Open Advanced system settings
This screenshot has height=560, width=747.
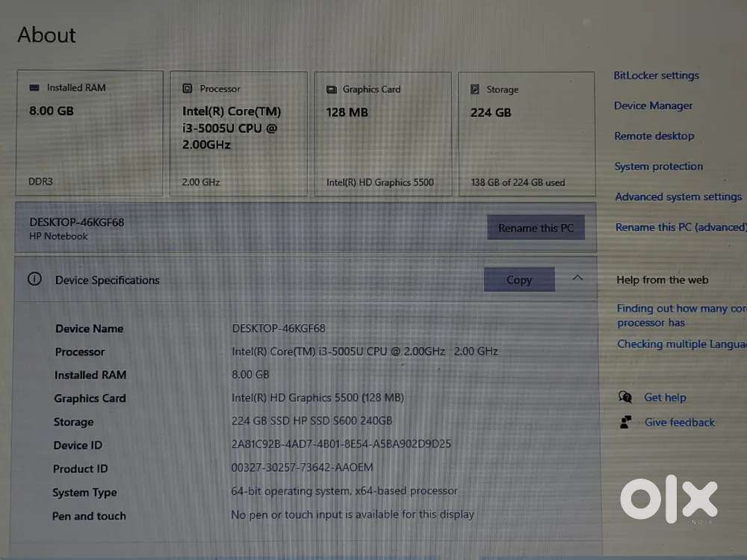(678, 196)
